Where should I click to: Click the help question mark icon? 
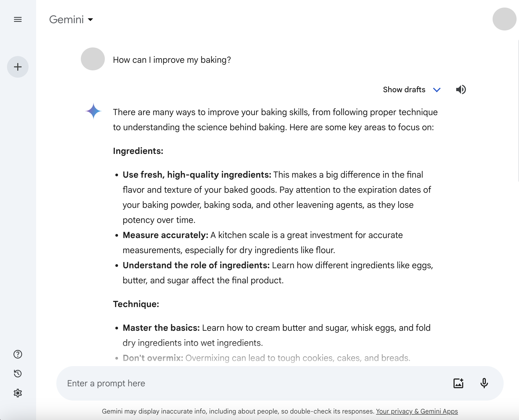18,354
